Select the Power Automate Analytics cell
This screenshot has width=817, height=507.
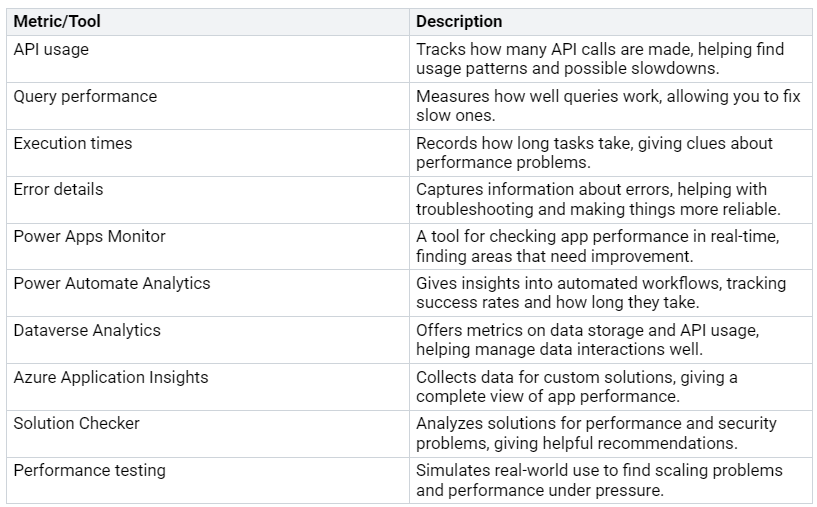[x=112, y=283]
